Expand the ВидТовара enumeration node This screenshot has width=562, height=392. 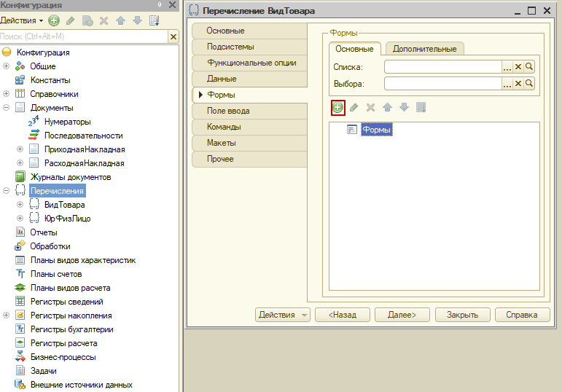pos(20,205)
